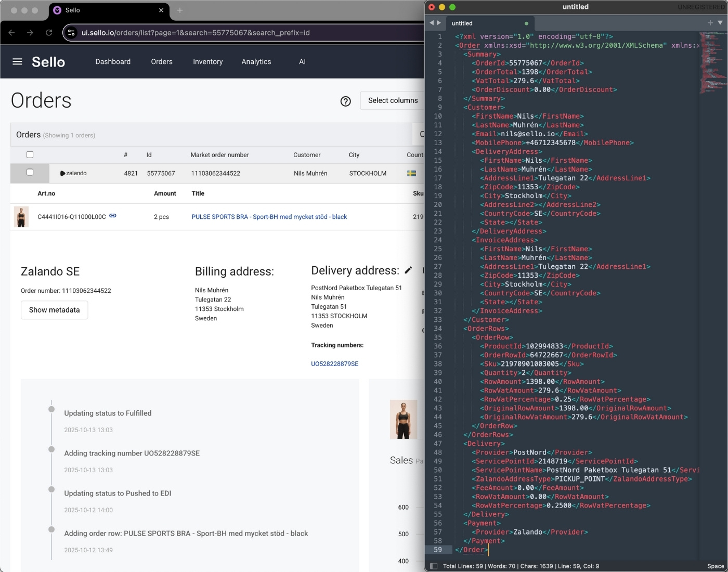Click the Swedish flag on the order row
728x572 pixels.
tap(411, 173)
